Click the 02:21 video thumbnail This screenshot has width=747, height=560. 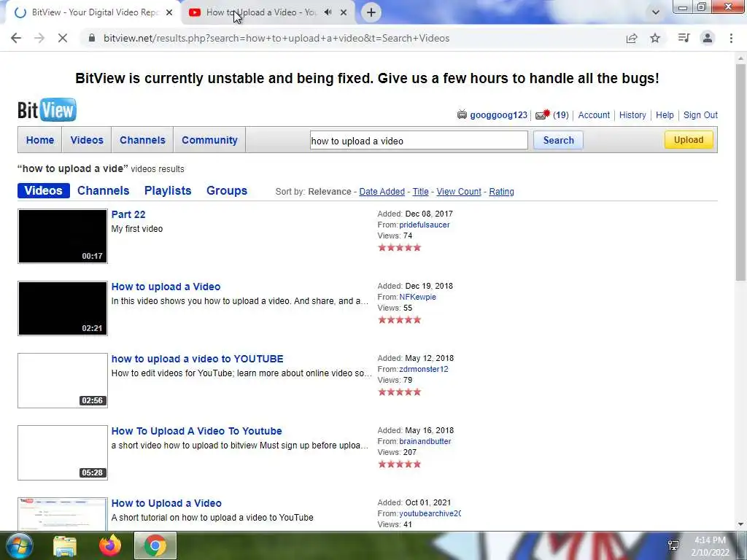coord(63,308)
